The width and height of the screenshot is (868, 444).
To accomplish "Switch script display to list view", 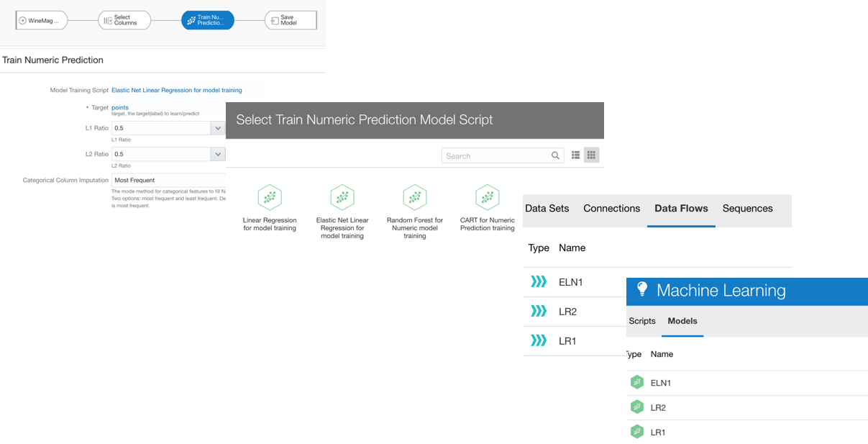I will 575,155.
